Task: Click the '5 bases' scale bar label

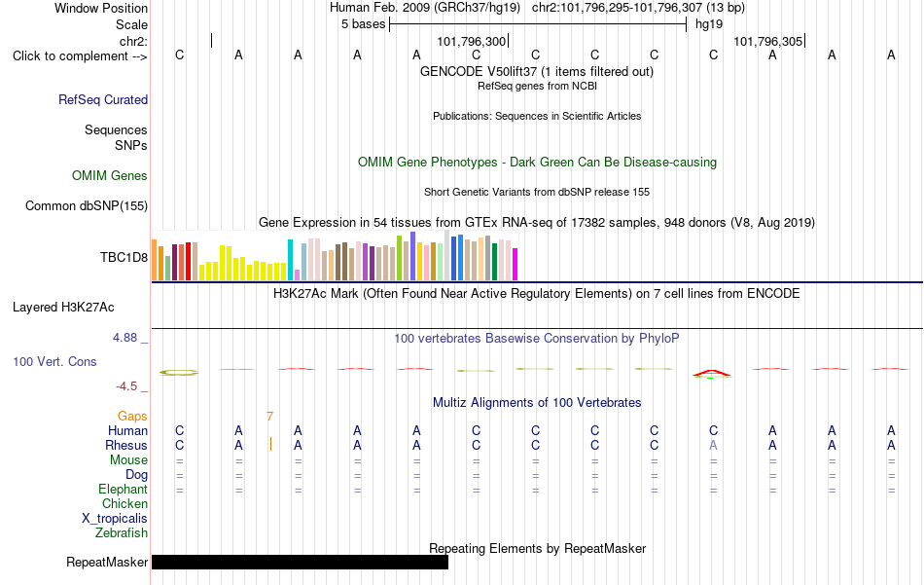Action: coord(363,24)
